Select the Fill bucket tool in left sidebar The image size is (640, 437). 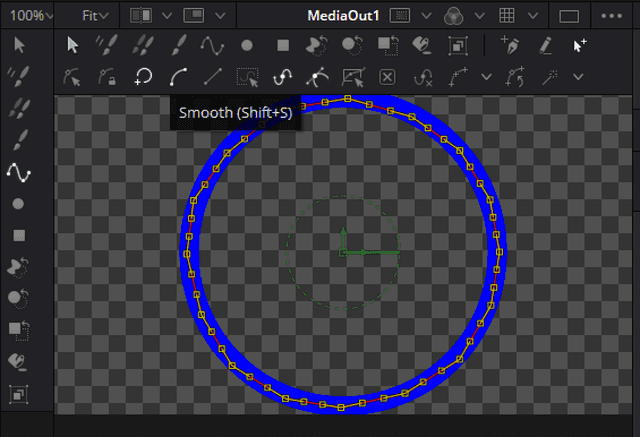[17, 362]
